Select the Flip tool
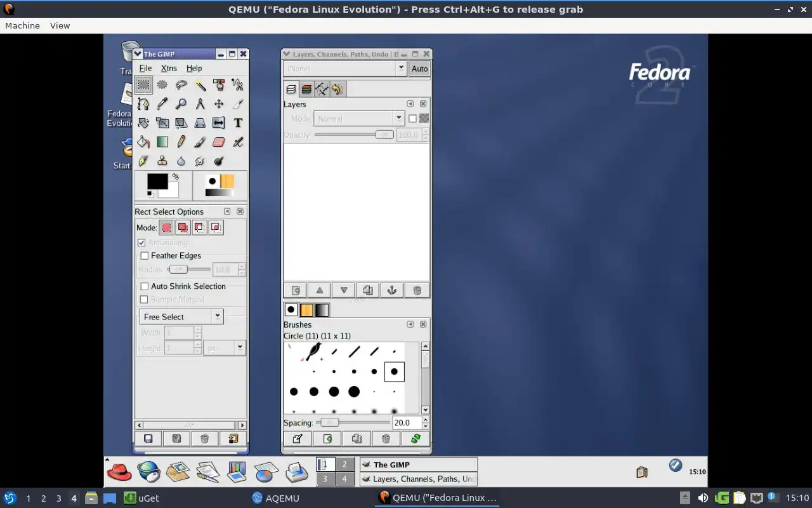Viewport: 812px width, 508px height. click(x=219, y=123)
